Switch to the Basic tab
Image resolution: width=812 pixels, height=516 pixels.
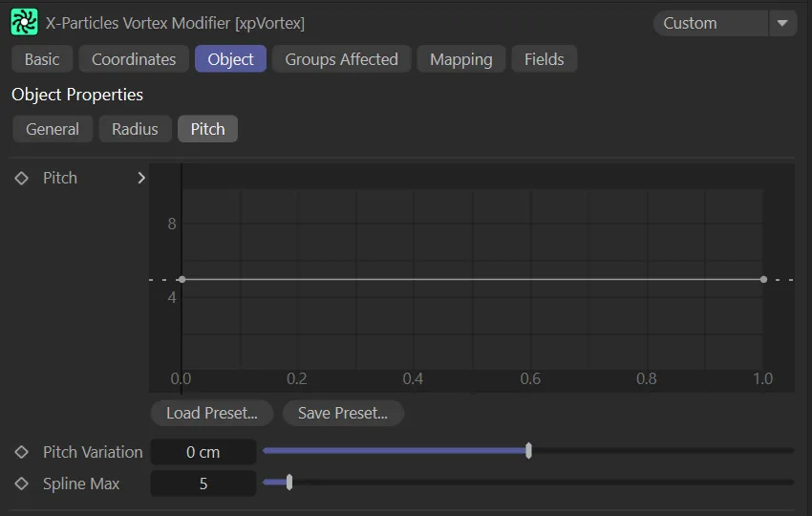42,59
